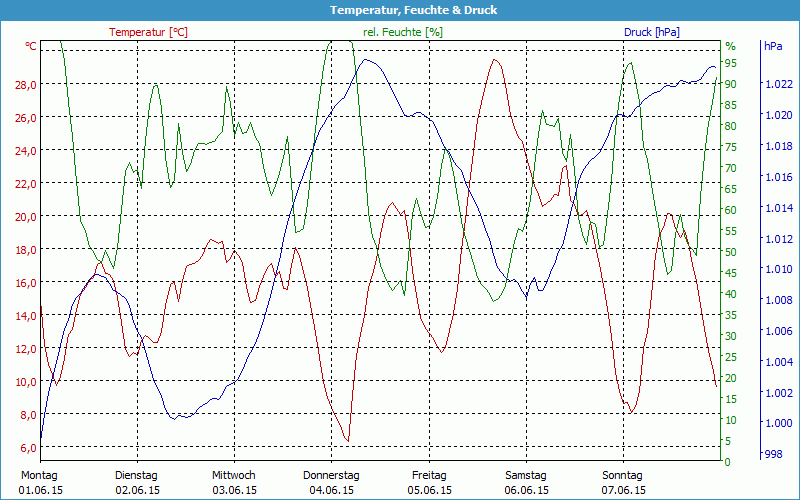The width and height of the screenshot is (800, 500).
Task: Click the 1.014 pressure axis value
Action: [779, 208]
